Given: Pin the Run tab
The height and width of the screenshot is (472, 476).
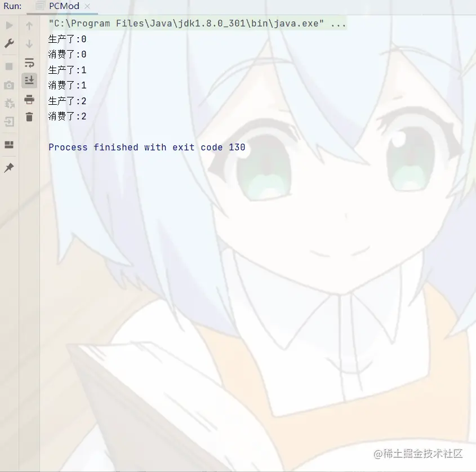Looking at the screenshot, I should tap(9, 167).
